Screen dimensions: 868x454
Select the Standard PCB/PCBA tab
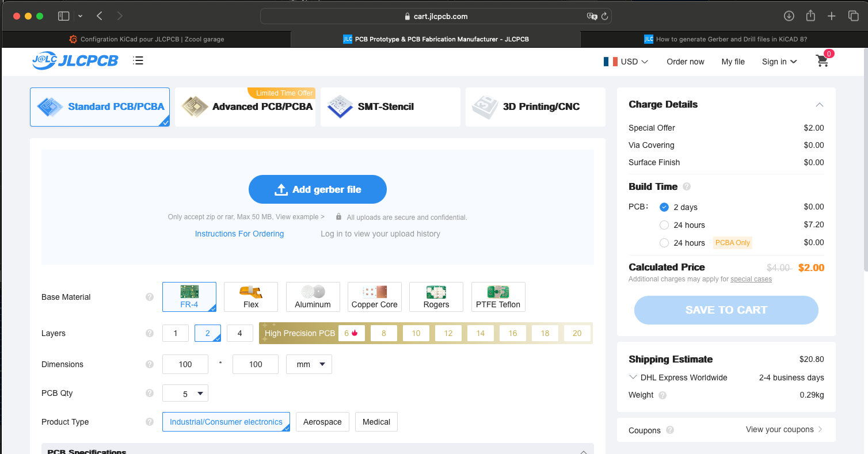tap(100, 107)
